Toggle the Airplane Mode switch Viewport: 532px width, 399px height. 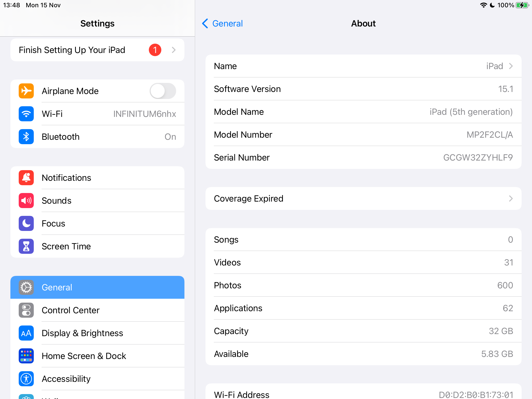coord(163,91)
